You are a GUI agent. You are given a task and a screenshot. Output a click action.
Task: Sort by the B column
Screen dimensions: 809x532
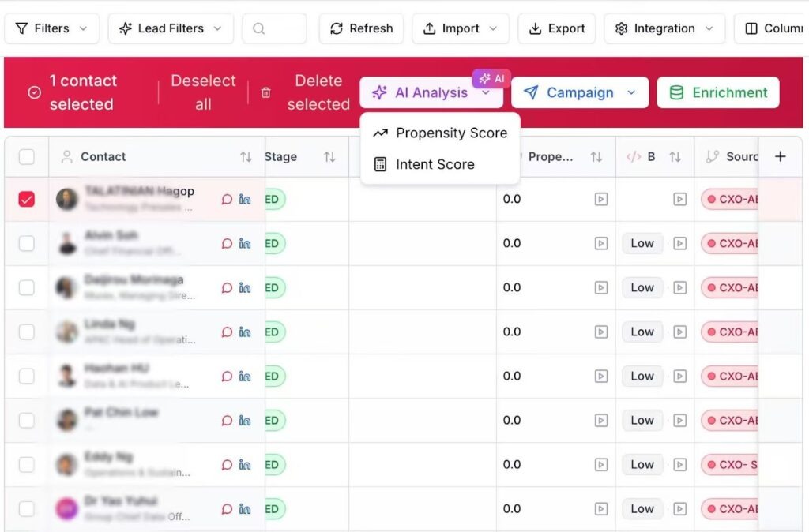(x=675, y=157)
